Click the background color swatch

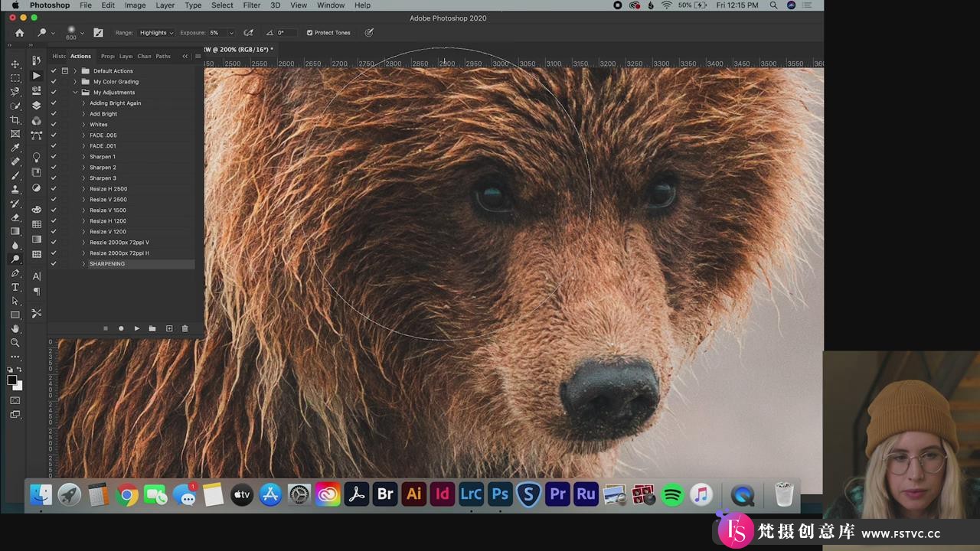click(18, 386)
